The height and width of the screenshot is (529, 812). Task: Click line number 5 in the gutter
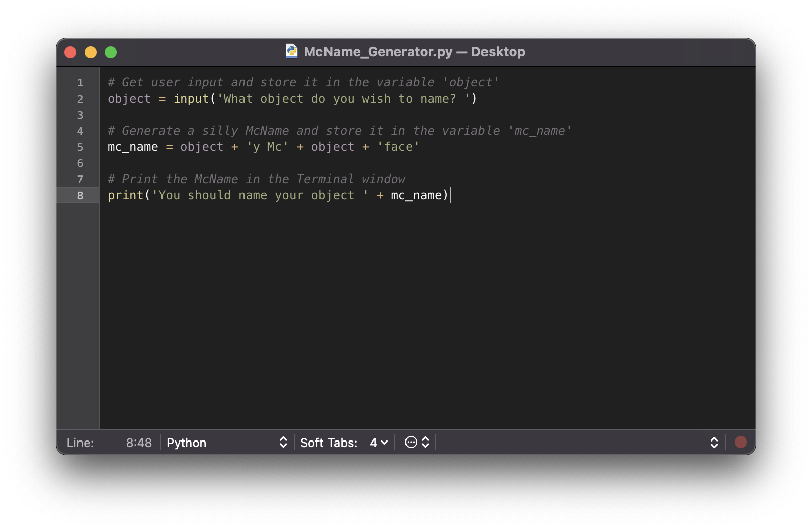[80, 147]
